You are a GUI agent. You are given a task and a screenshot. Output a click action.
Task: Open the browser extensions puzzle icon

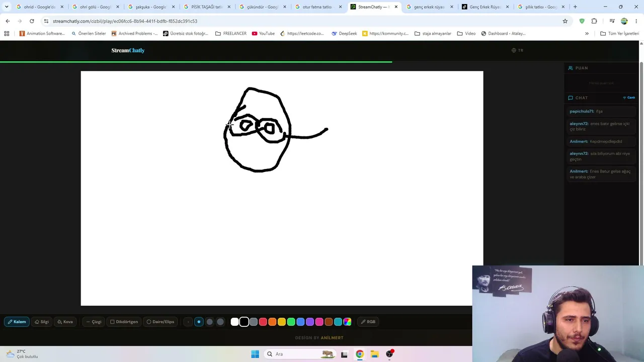click(594, 21)
